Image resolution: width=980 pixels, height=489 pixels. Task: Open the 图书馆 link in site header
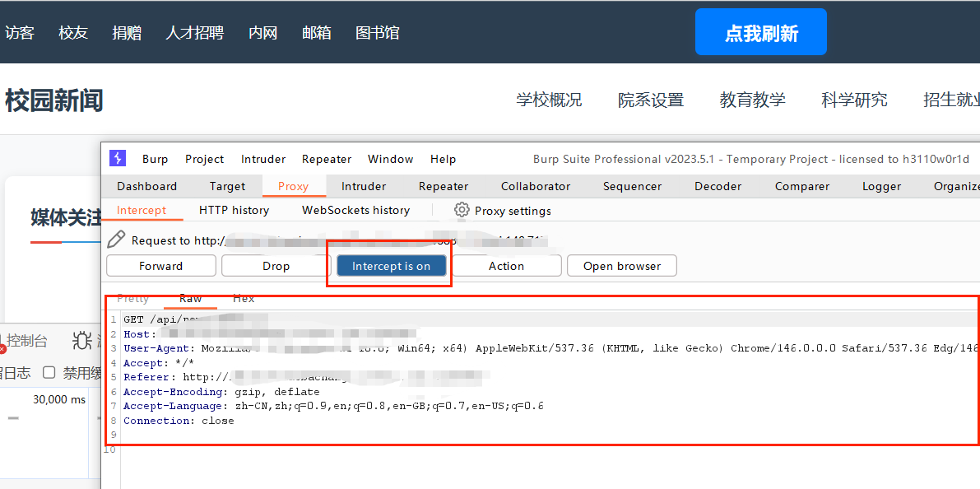point(377,32)
